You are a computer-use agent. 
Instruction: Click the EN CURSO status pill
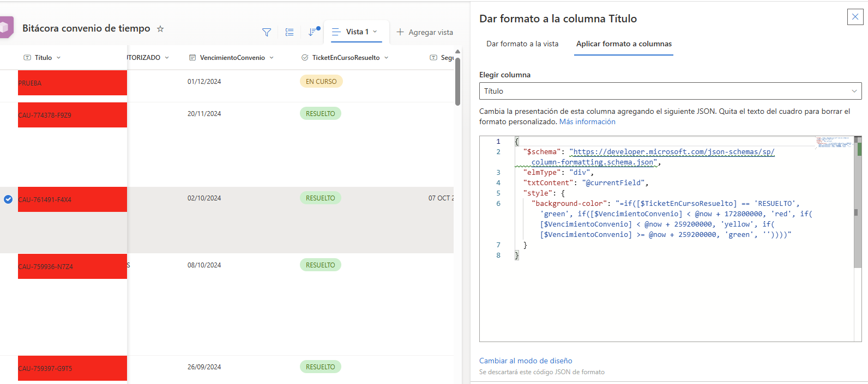click(321, 82)
